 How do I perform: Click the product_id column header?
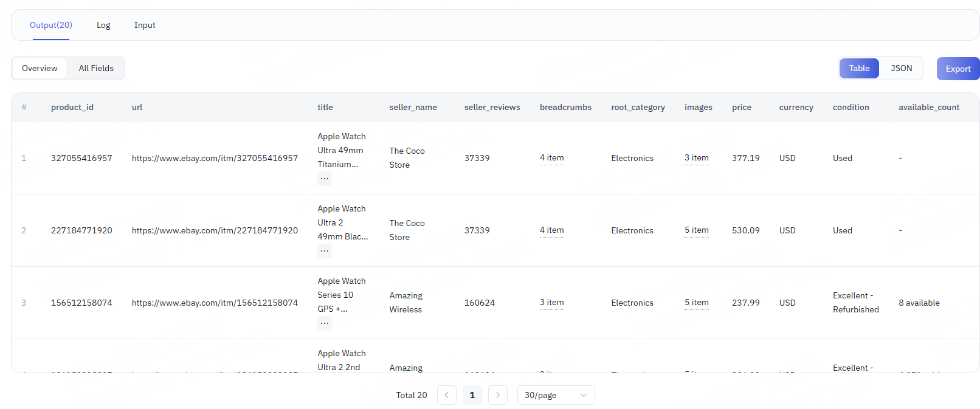(72, 107)
